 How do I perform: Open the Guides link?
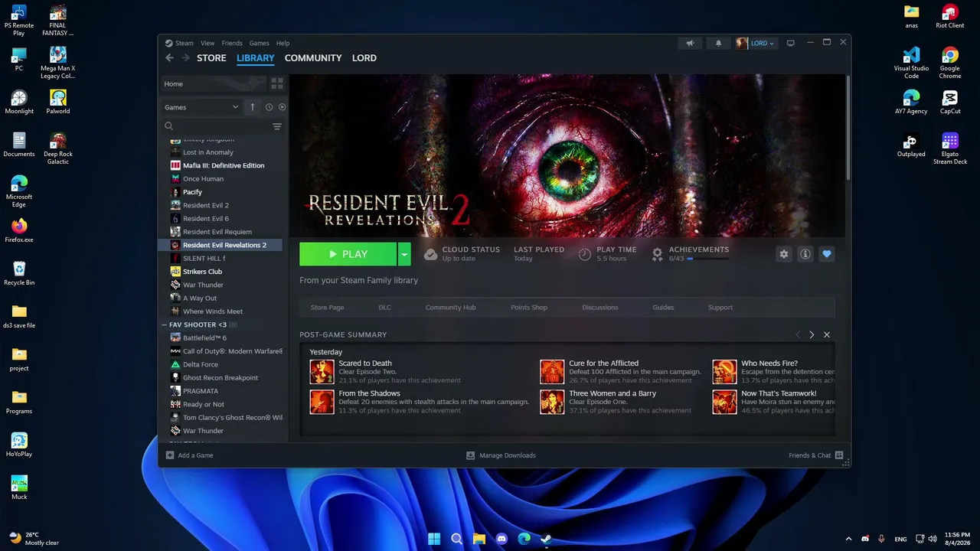(663, 308)
